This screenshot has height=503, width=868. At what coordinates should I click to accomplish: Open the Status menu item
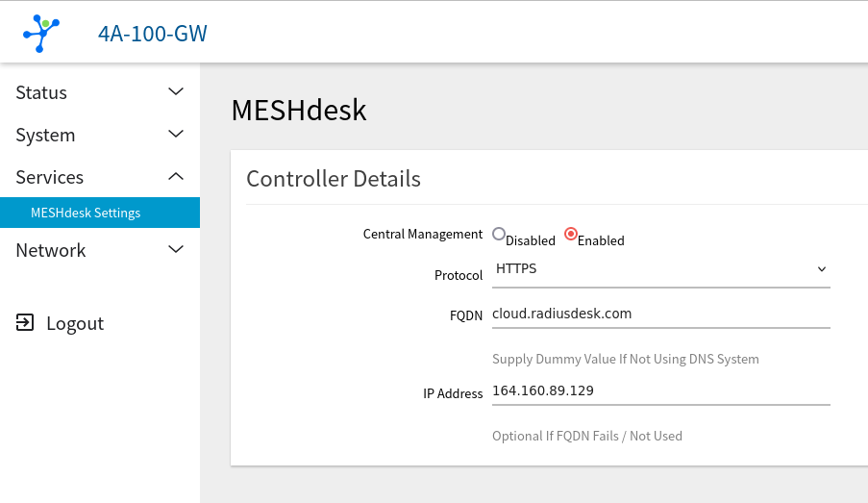click(42, 92)
